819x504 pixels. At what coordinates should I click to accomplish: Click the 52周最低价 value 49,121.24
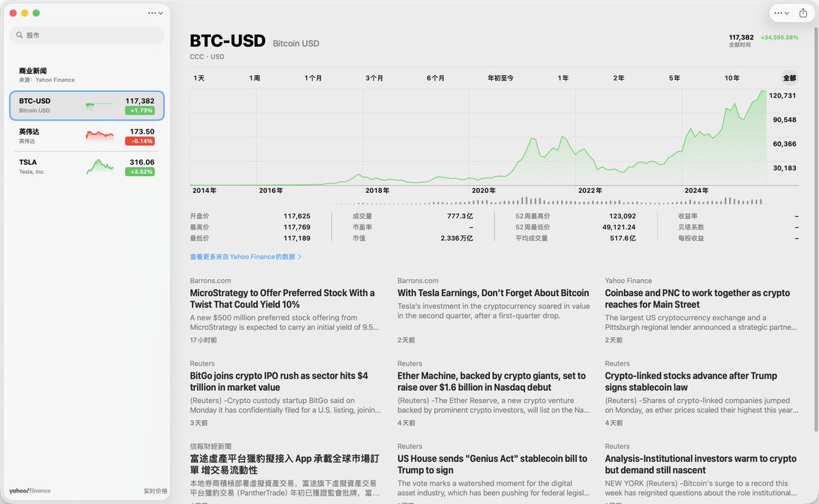point(619,227)
